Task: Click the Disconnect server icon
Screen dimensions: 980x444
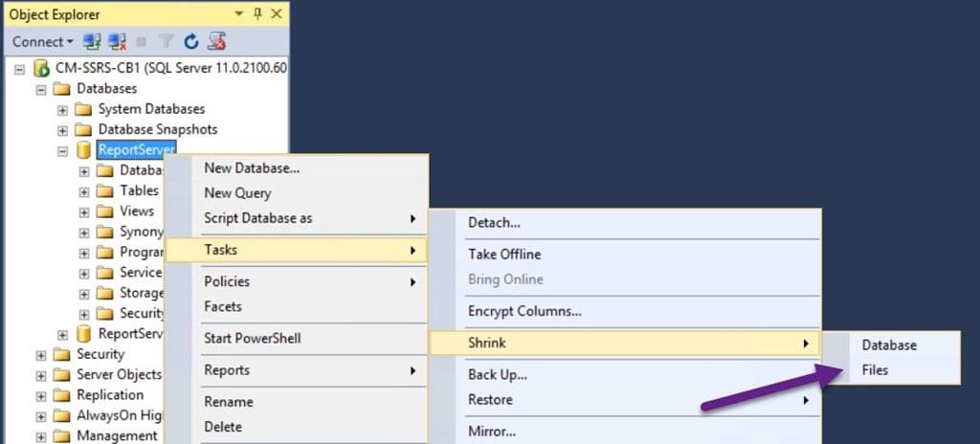Action: tap(117, 42)
